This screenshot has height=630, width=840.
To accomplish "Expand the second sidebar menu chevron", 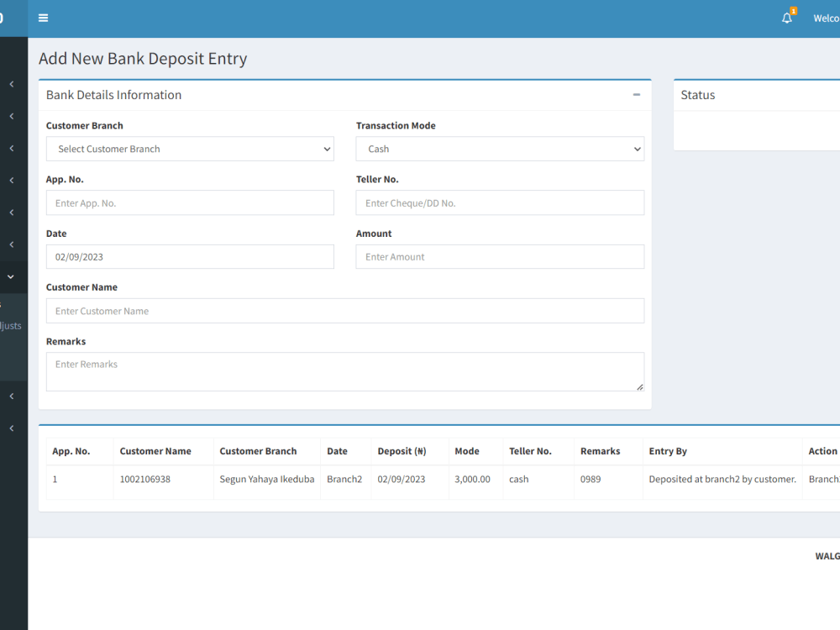I will coord(11,116).
